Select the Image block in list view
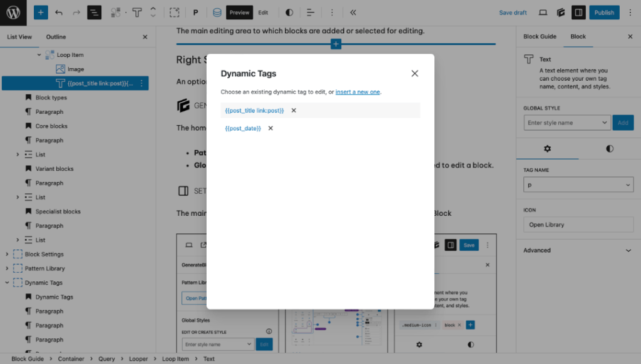The image size is (641, 364). tap(76, 69)
